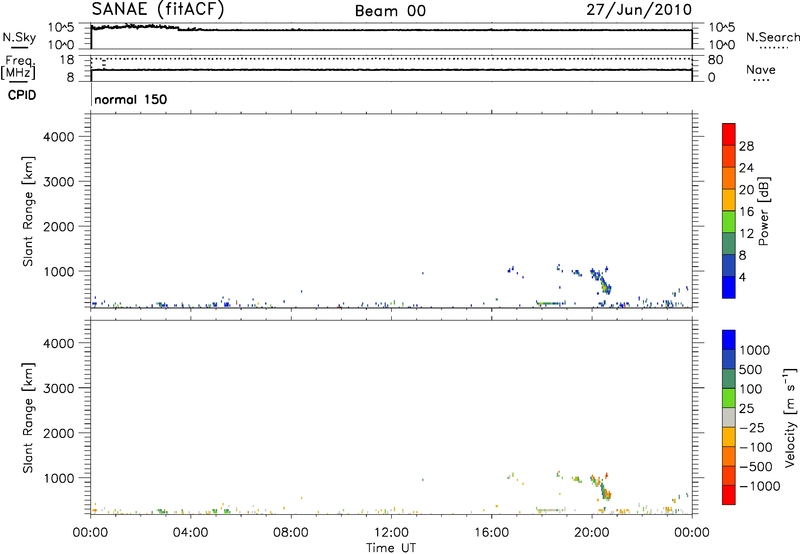Image resolution: width=800 pixels, height=554 pixels.
Task: Click the "24" label on the Power colorbar
Action: click(x=746, y=168)
